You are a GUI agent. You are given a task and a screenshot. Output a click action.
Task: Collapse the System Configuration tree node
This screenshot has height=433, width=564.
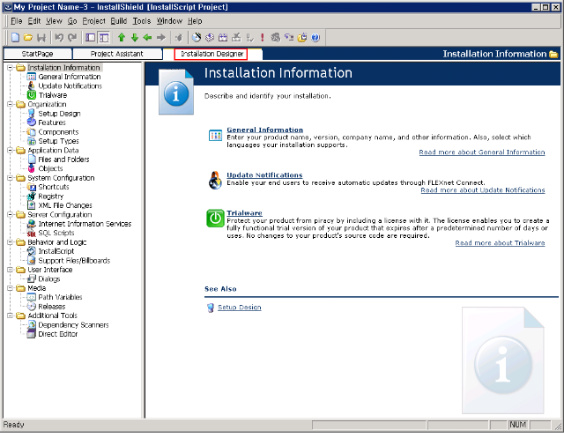pyautogui.click(x=10, y=178)
